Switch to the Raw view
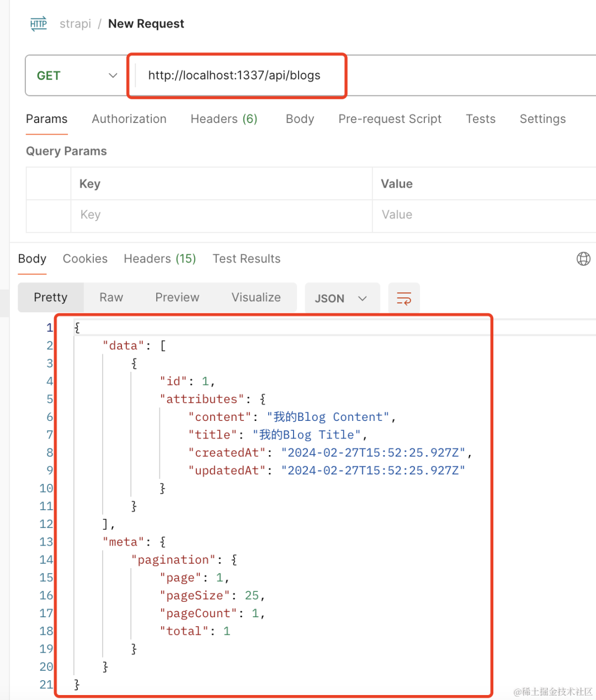596x700 pixels. tap(111, 298)
